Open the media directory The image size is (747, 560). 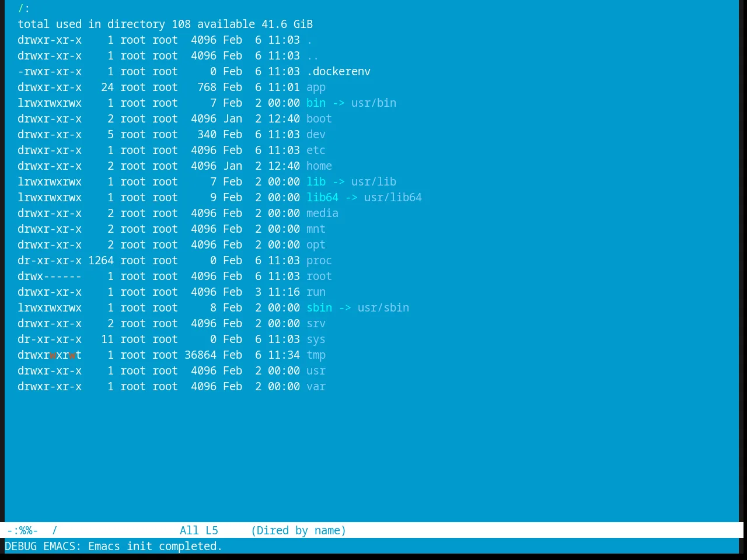[x=322, y=213]
